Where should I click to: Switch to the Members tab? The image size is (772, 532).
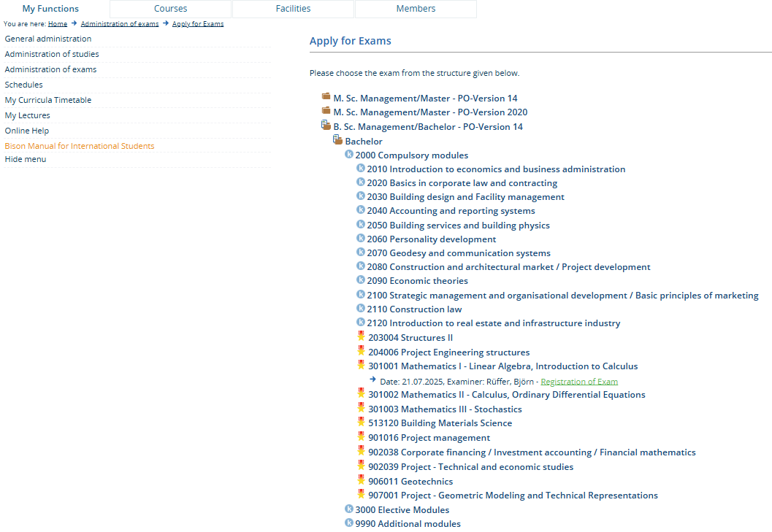416,9
